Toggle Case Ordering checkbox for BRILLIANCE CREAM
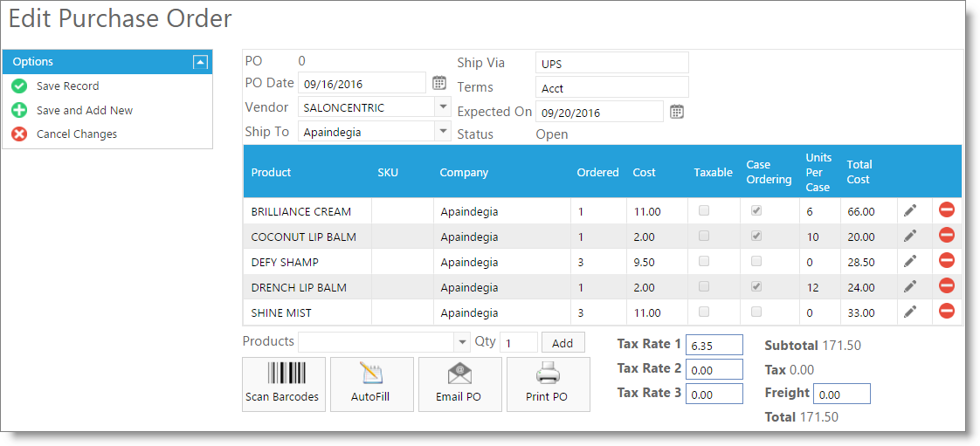 point(756,211)
